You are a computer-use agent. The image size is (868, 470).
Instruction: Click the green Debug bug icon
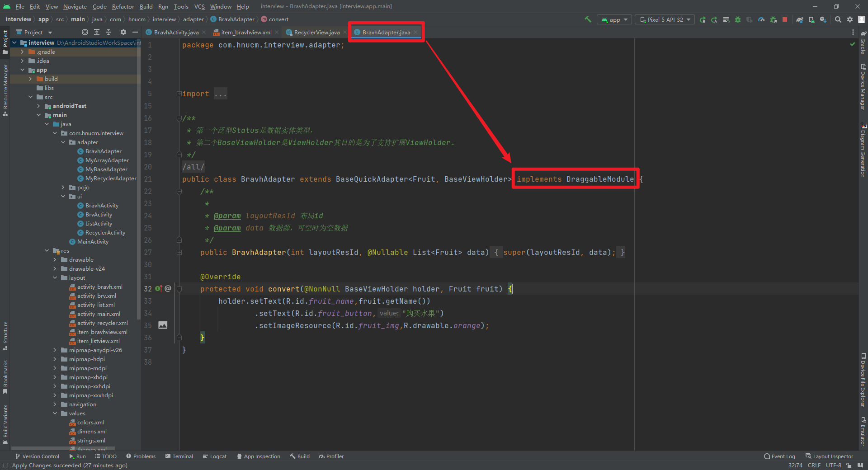738,19
